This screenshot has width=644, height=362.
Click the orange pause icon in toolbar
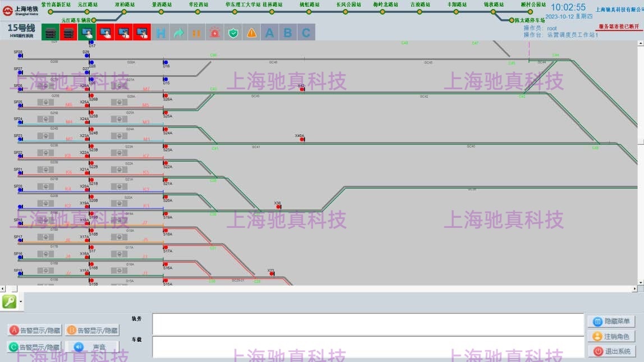click(197, 33)
